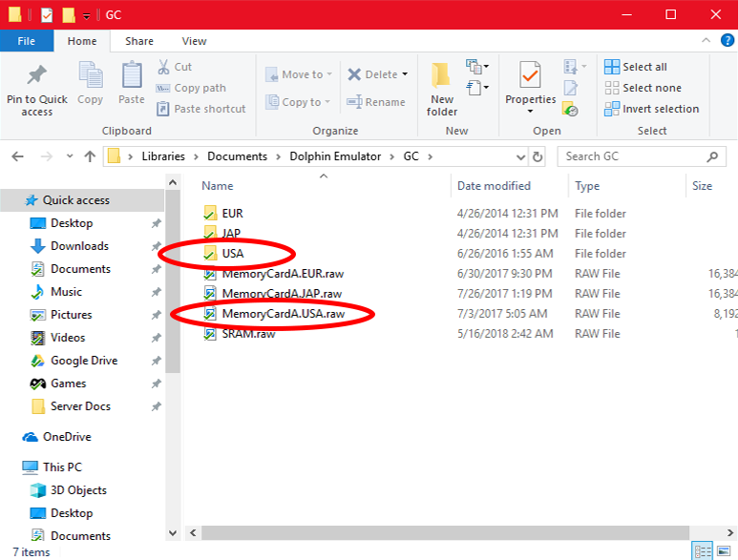Screen dimensions: 738x560
Task: Click the refresh icon beside address bar
Action: [538, 156]
